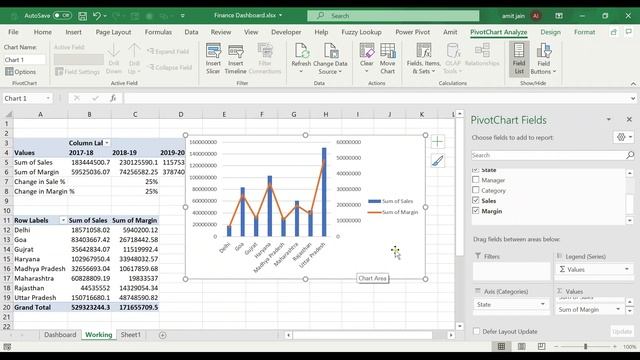Open the Sum of Margin values dropdown

click(x=618, y=309)
